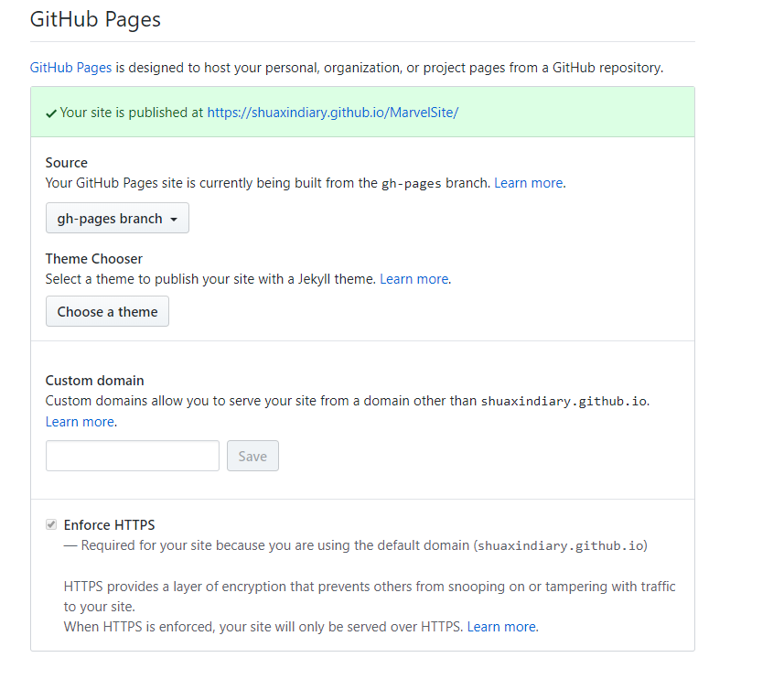Open Learn more link under Source
The width and height of the screenshot is (784, 679).
coord(528,183)
